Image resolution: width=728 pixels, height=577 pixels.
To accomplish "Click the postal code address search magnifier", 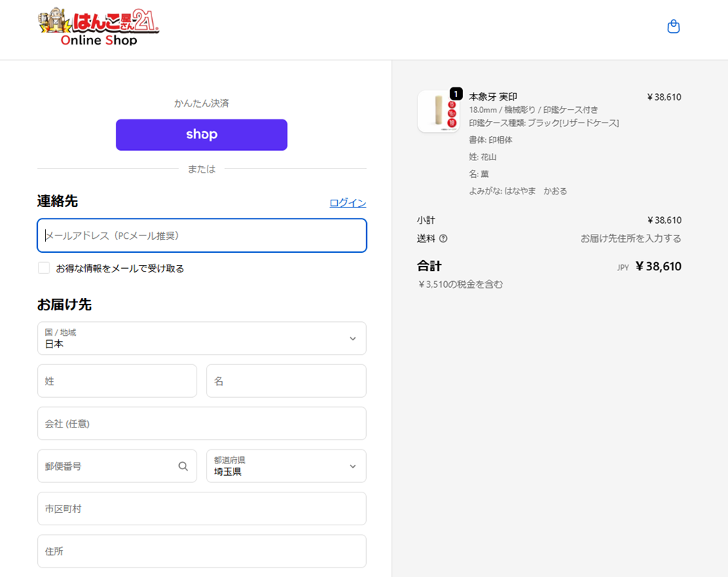I will pyautogui.click(x=183, y=466).
